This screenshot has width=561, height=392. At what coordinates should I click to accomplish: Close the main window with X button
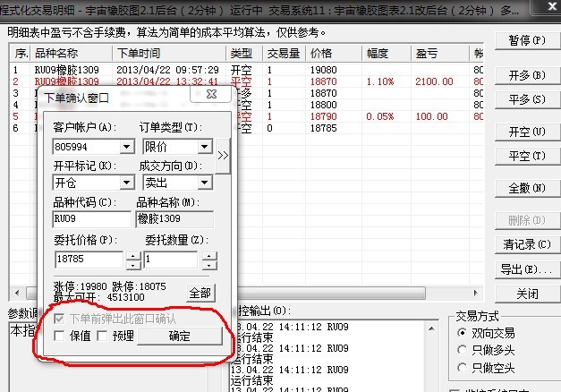(551, 6)
